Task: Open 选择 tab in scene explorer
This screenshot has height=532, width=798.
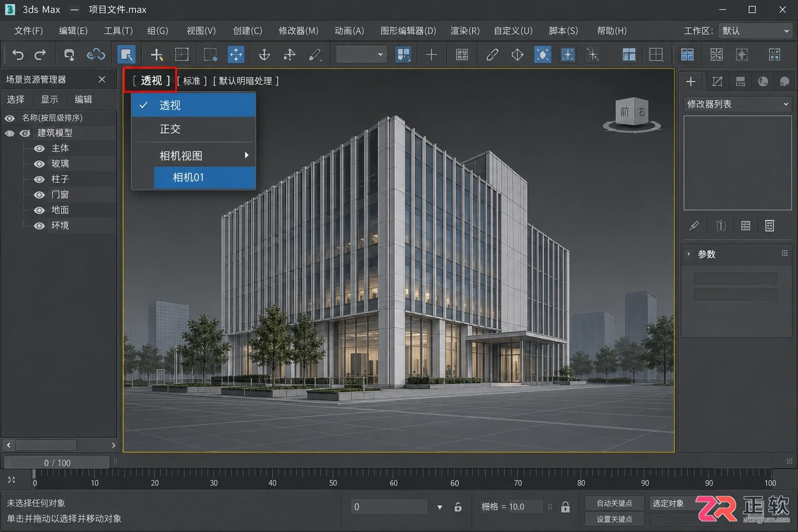Action: tap(16, 100)
